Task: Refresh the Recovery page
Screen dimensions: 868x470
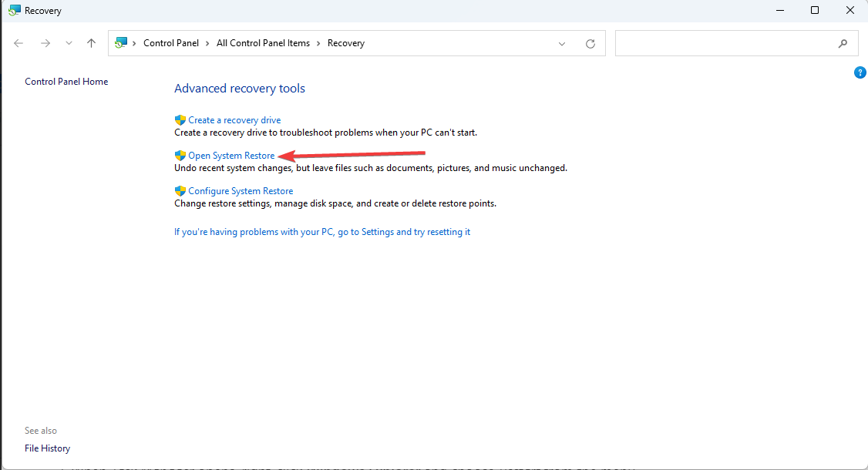Action: [x=590, y=44]
